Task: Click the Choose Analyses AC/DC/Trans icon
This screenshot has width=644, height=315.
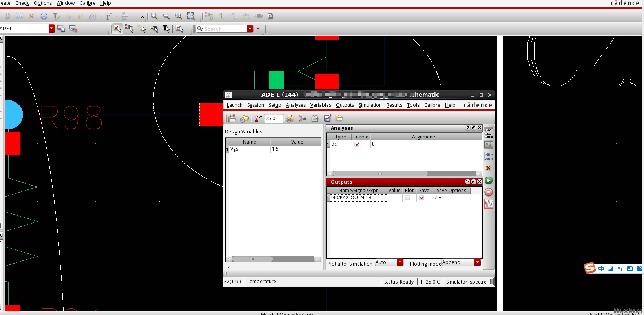Action: coord(488,133)
